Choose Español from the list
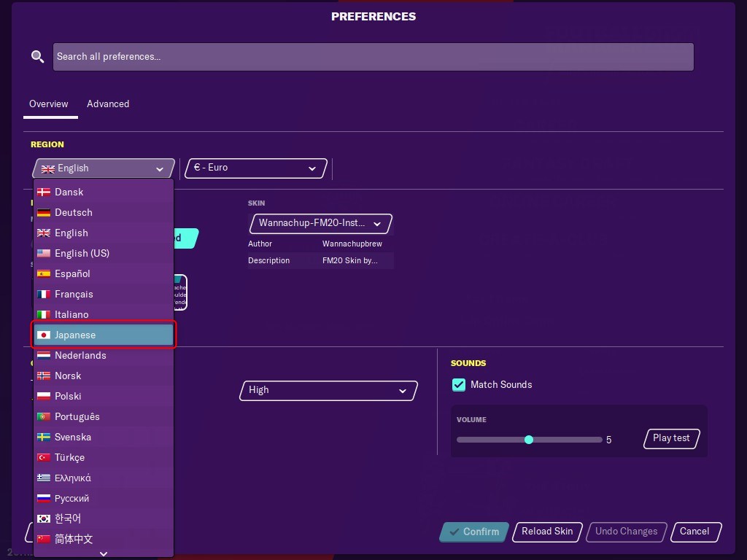 tap(104, 274)
